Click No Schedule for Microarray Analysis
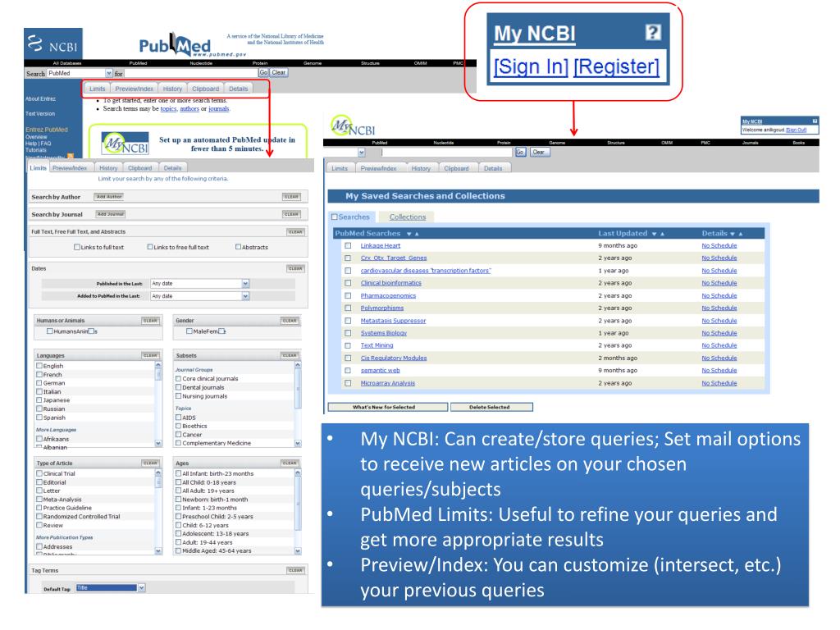Screen dimensions: 840x630 719,383
